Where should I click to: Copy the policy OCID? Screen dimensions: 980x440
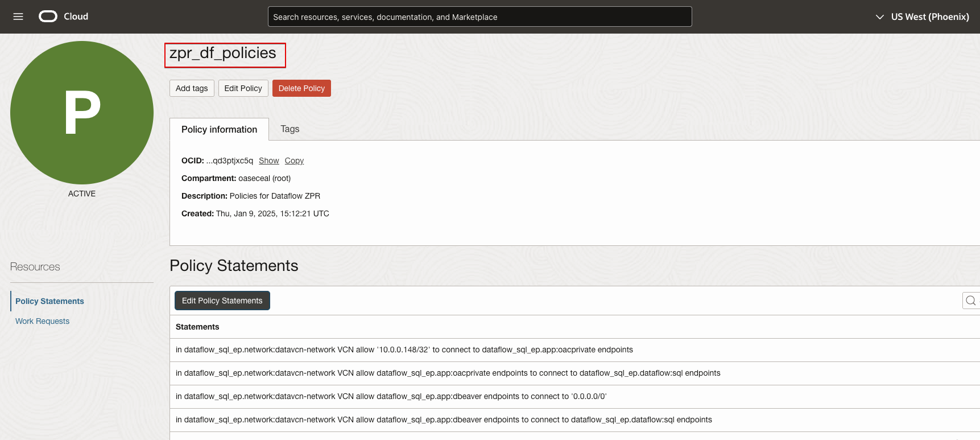[x=294, y=161]
